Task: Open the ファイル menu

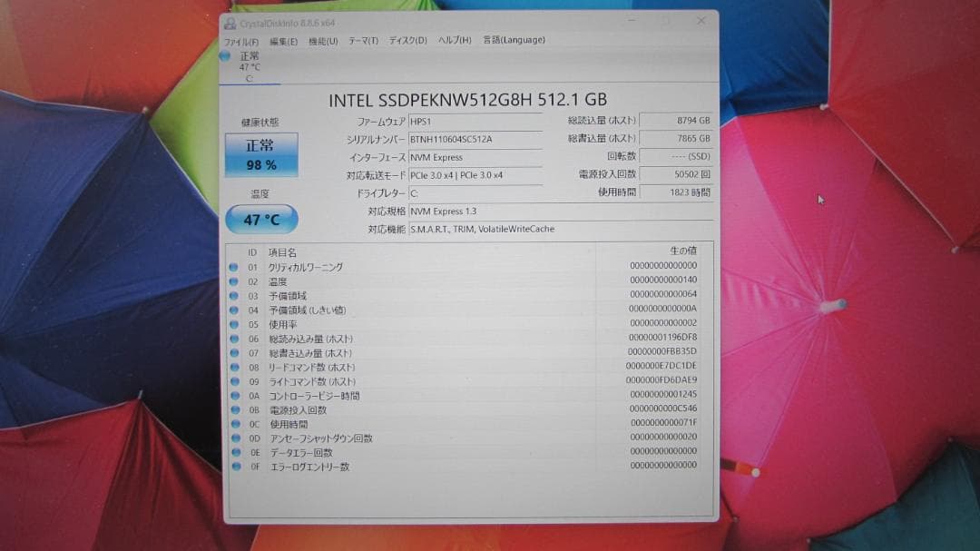Action: click(x=240, y=40)
